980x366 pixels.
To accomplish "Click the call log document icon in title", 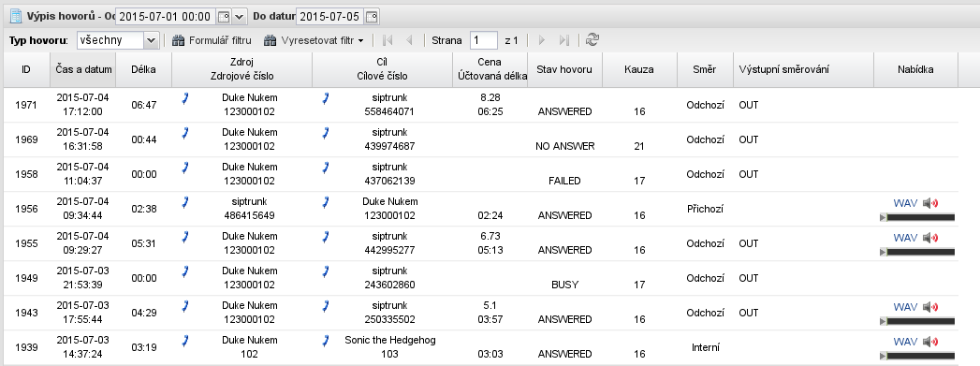I will pyautogui.click(x=16, y=16).
